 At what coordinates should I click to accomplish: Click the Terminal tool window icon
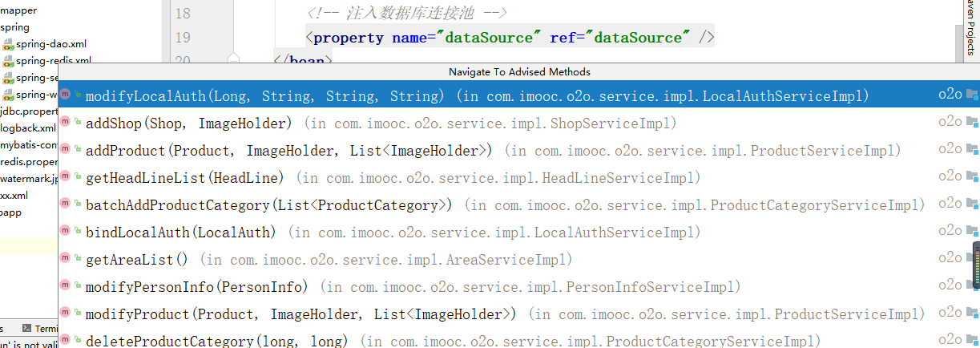[27, 329]
